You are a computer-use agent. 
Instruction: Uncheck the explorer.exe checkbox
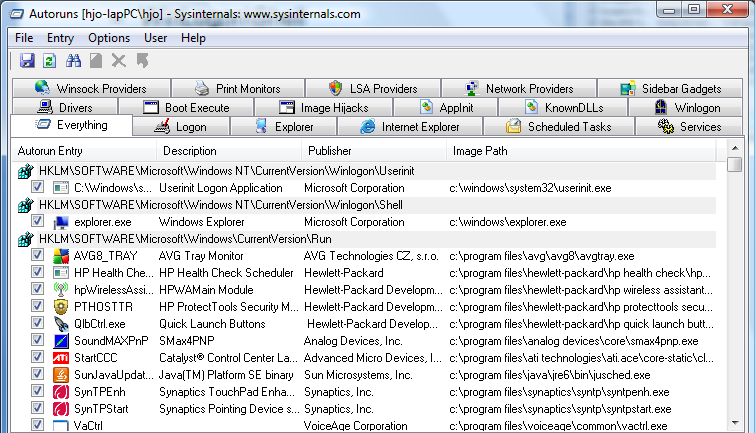[37, 221]
